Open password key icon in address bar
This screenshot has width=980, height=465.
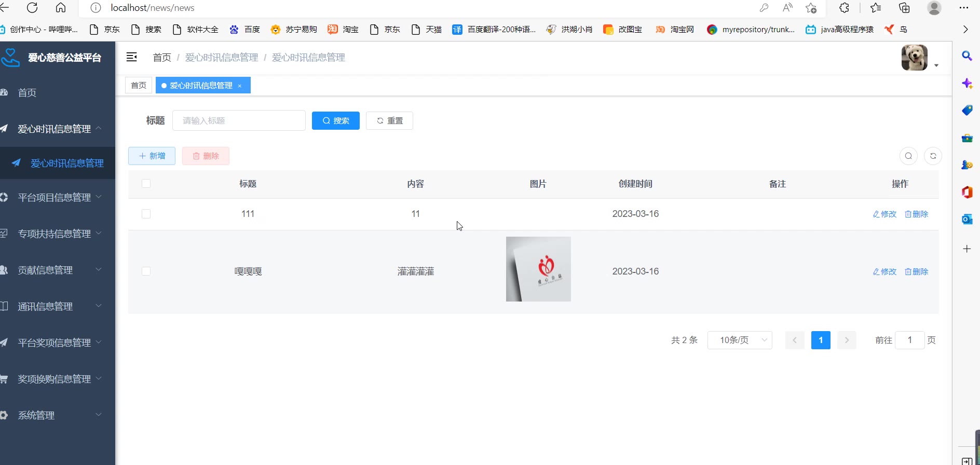(x=764, y=8)
